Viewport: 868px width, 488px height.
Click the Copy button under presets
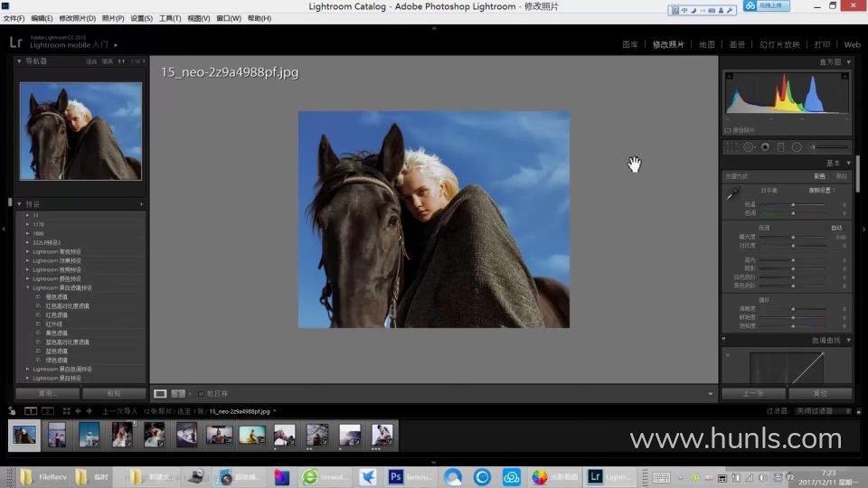point(48,393)
